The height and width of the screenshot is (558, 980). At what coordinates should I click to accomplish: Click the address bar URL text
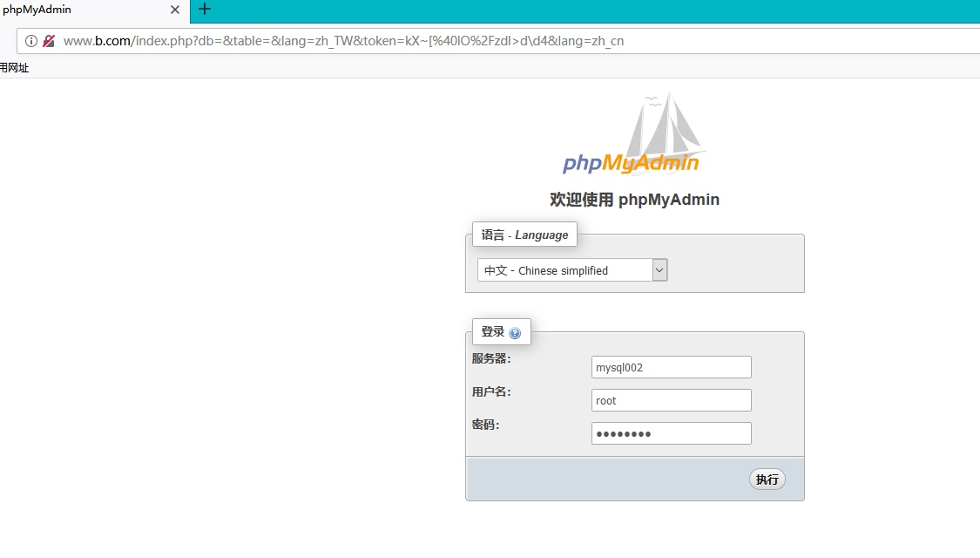343,41
